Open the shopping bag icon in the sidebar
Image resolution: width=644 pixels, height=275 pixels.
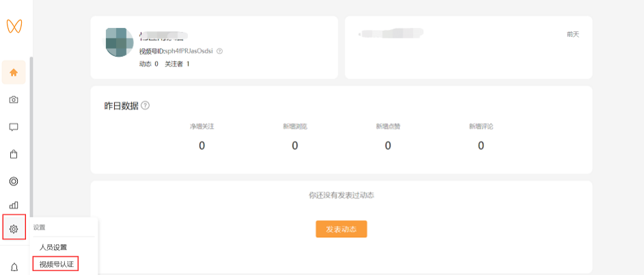[x=14, y=154]
